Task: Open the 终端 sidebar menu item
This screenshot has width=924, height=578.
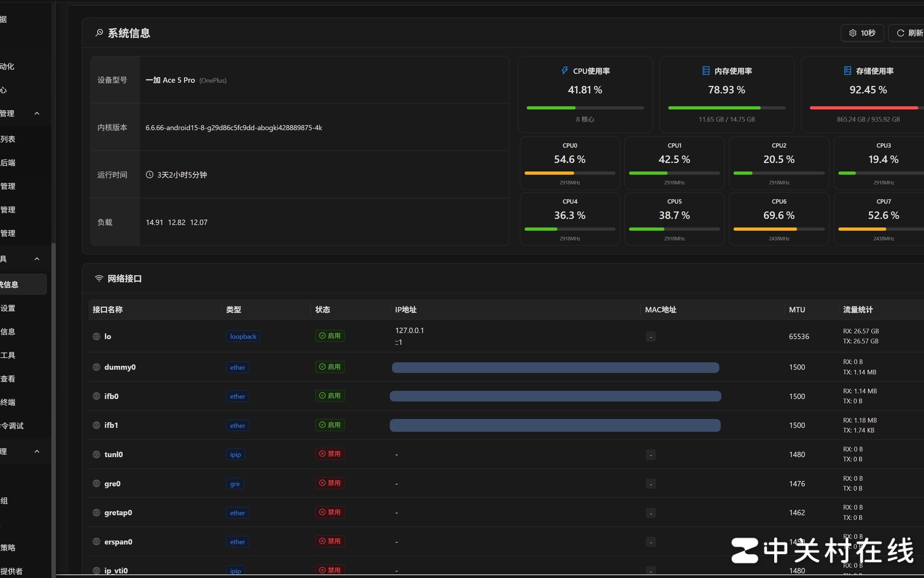Action: (9, 402)
